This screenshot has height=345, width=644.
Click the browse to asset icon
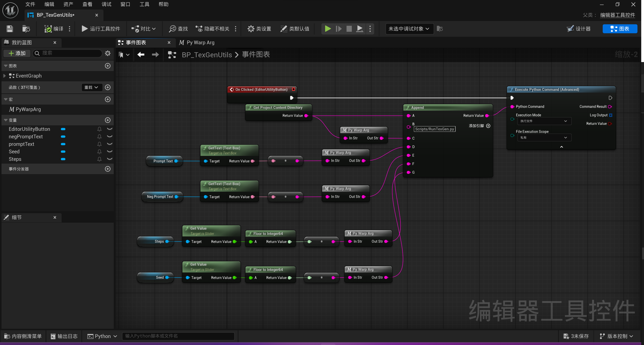(x=26, y=29)
